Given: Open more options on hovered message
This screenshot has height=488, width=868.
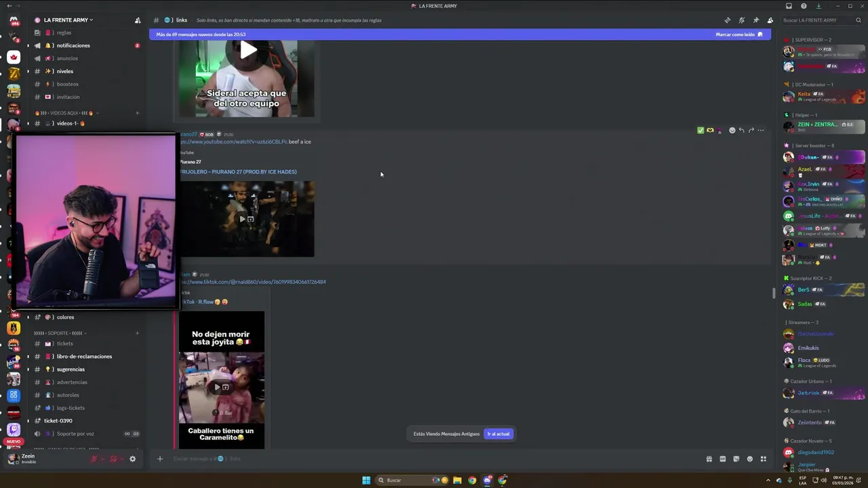Looking at the screenshot, I should 761,130.
